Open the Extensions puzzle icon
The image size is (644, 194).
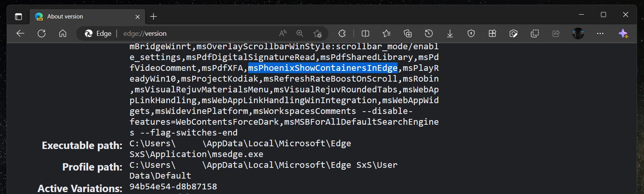[x=342, y=33]
